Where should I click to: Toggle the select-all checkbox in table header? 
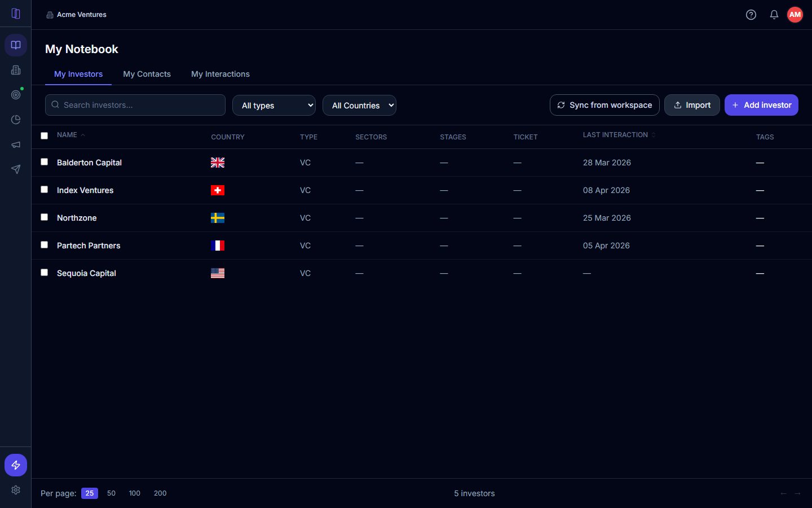pyautogui.click(x=44, y=135)
